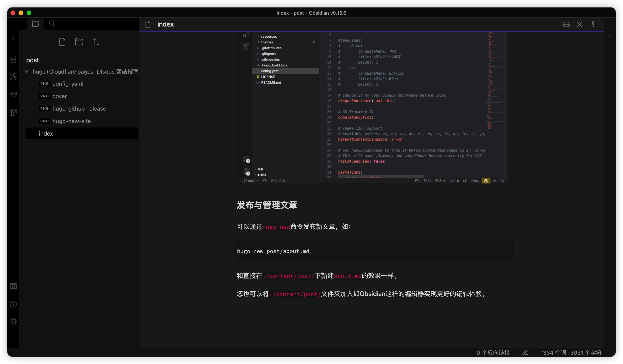623x364 pixels.
Task: Open the vault switcher icon
Action: coord(13,286)
